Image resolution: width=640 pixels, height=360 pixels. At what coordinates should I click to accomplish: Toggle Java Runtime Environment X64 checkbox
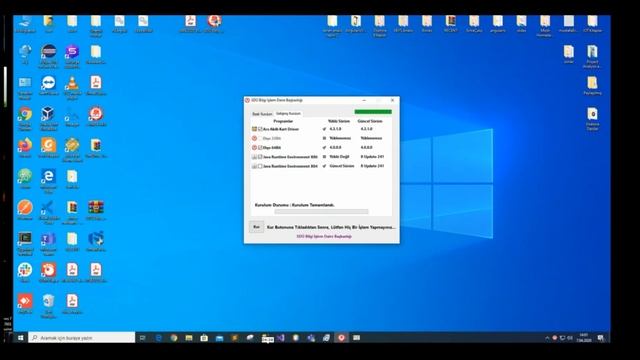260,166
